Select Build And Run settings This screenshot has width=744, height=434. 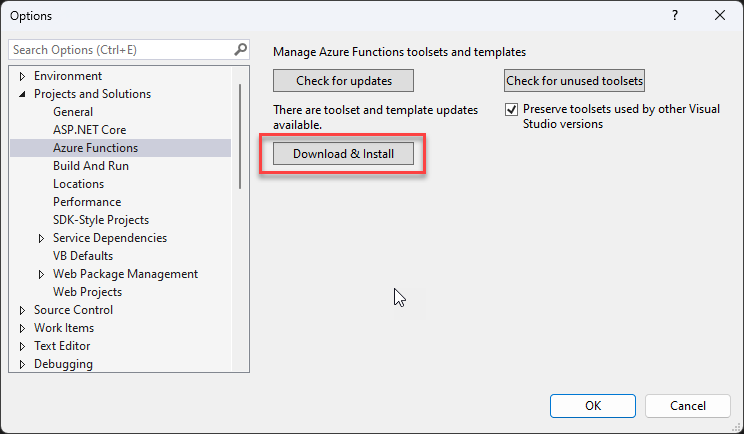(91, 166)
